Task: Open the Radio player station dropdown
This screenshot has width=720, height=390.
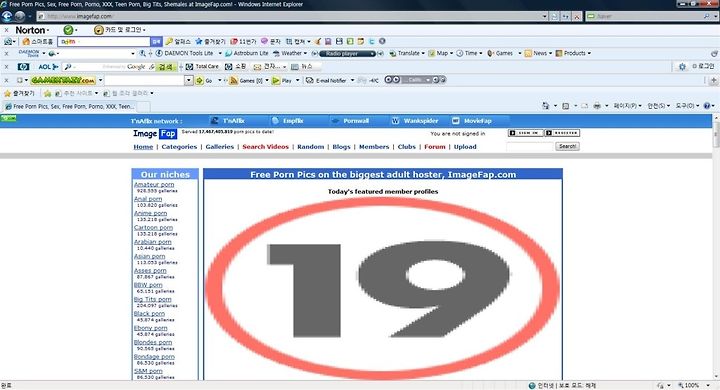Action: [372, 54]
